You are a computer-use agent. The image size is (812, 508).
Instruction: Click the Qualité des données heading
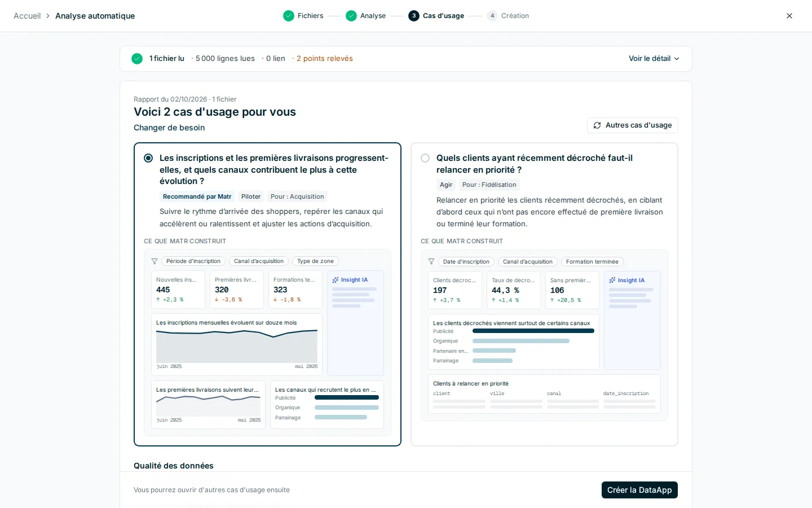(x=174, y=466)
